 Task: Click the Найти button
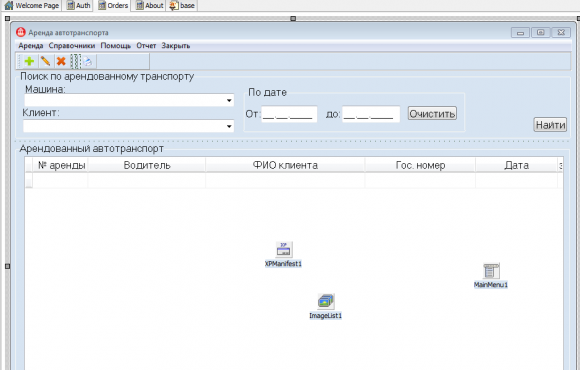(x=550, y=125)
